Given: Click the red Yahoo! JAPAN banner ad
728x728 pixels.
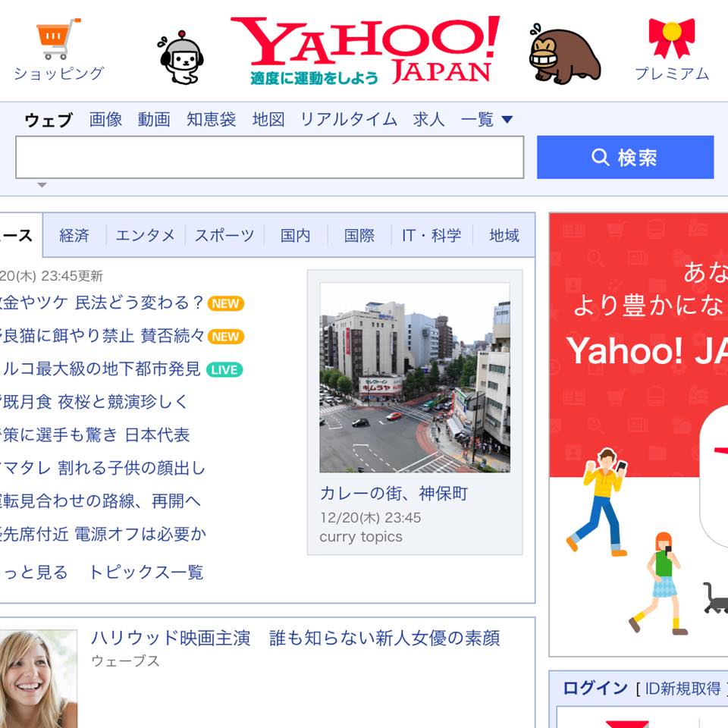Looking at the screenshot, I should [x=639, y=435].
